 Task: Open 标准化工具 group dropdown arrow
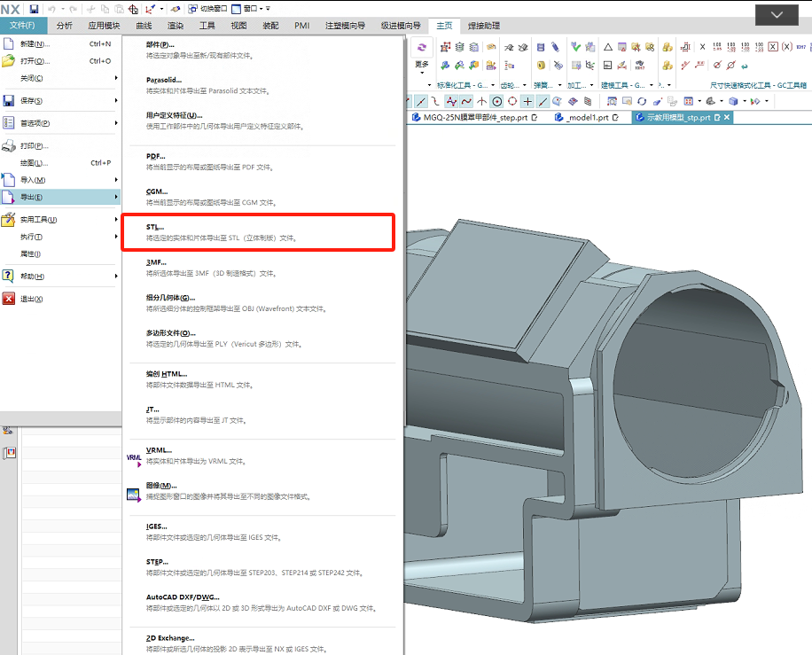click(493, 85)
